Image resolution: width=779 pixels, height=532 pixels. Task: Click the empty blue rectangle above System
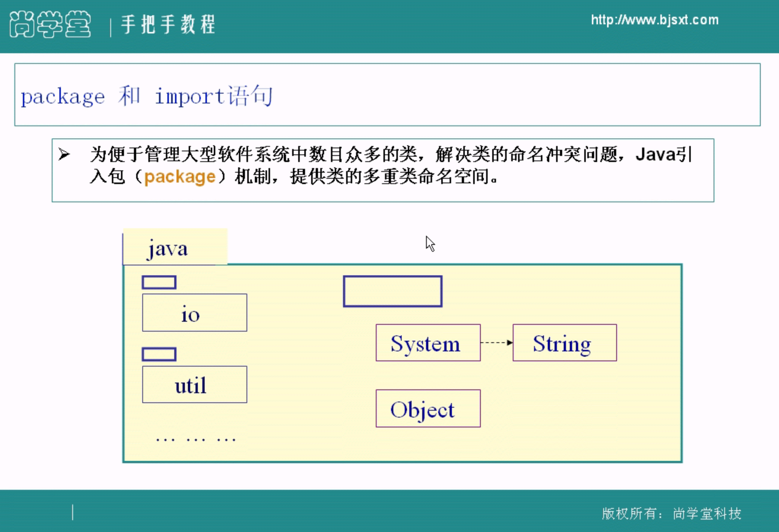click(x=393, y=292)
